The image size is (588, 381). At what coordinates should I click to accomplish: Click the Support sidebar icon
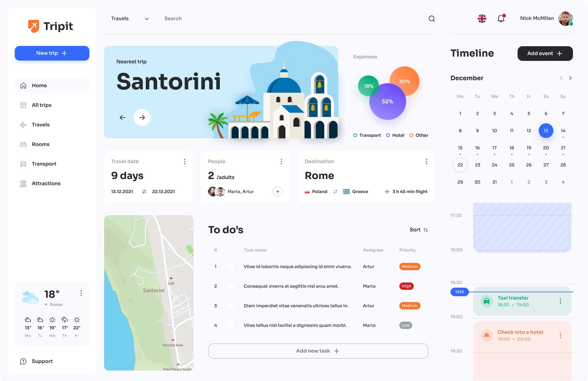23,361
